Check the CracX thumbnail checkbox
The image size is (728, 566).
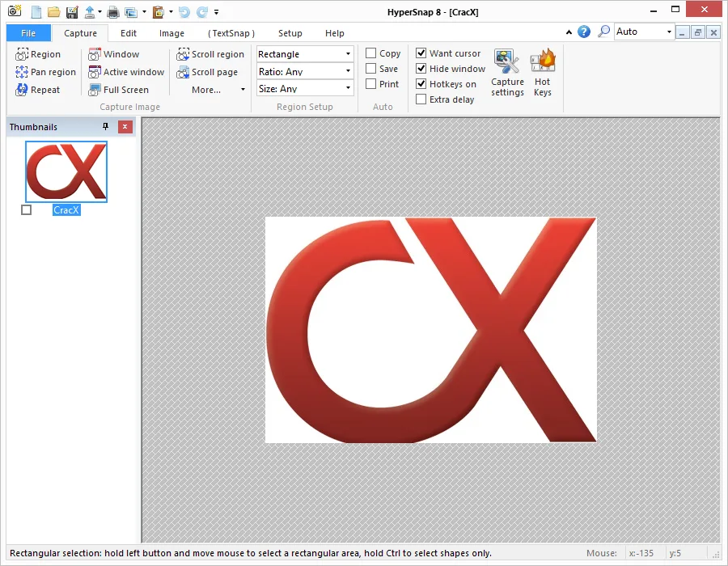click(27, 210)
